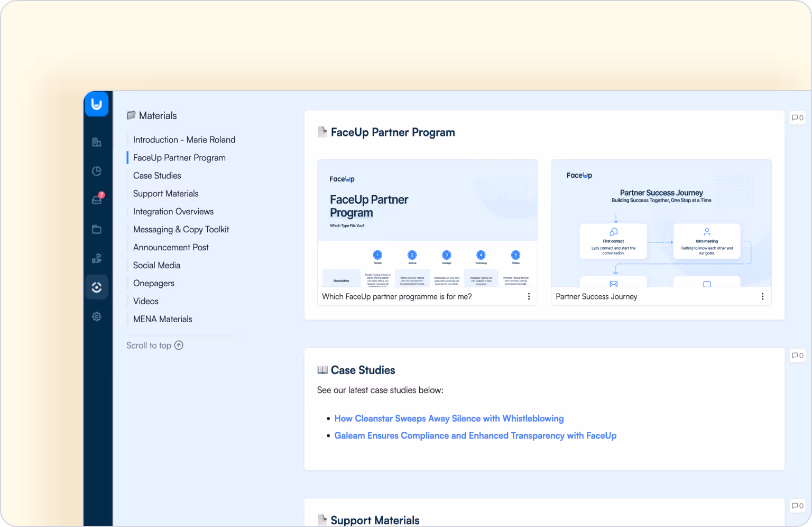This screenshot has height=527, width=812.
Task: Open options menu for Which FaceUp partner programme card
Action: point(529,297)
